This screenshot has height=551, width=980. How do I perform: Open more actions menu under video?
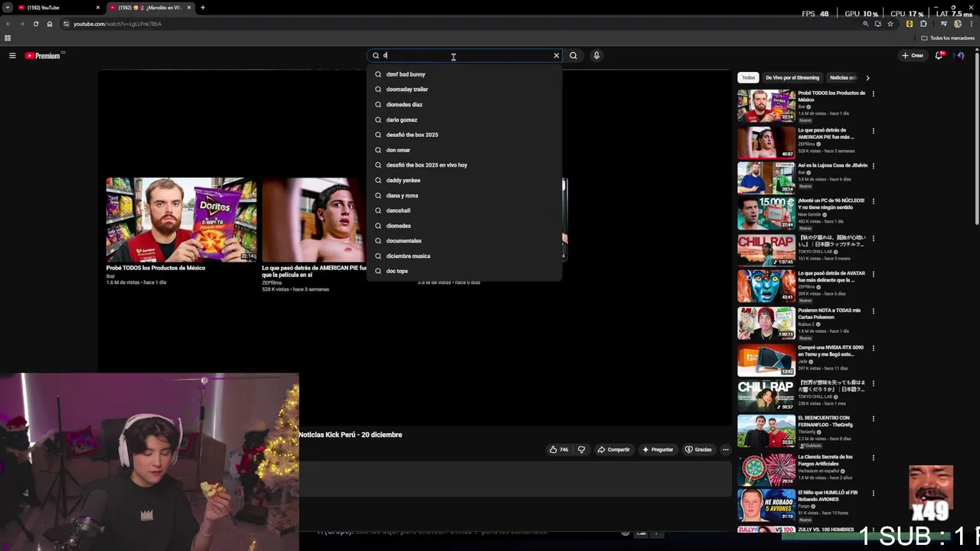(x=725, y=450)
